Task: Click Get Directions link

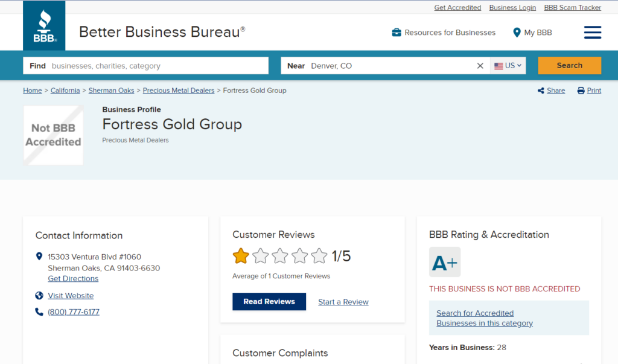Action: click(73, 278)
